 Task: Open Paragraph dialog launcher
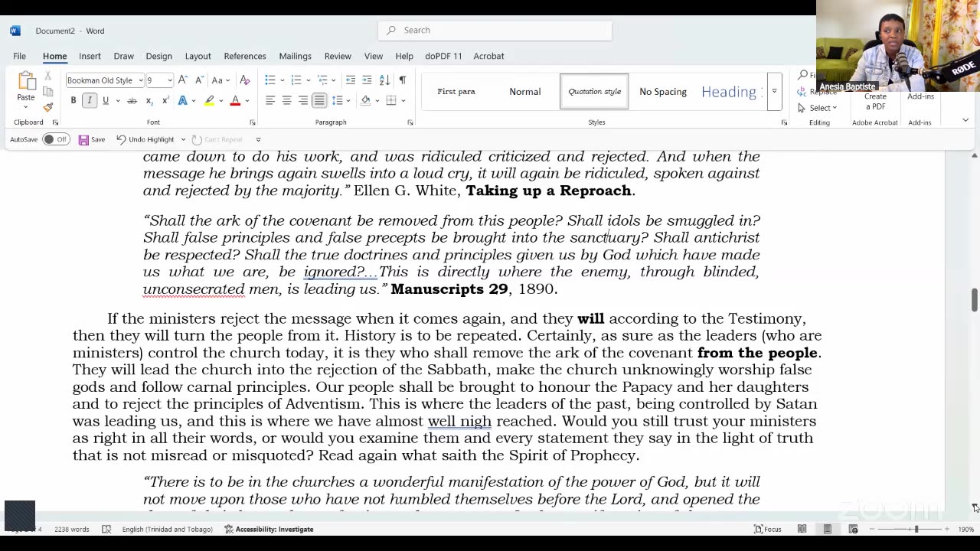click(x=410, y=122)
